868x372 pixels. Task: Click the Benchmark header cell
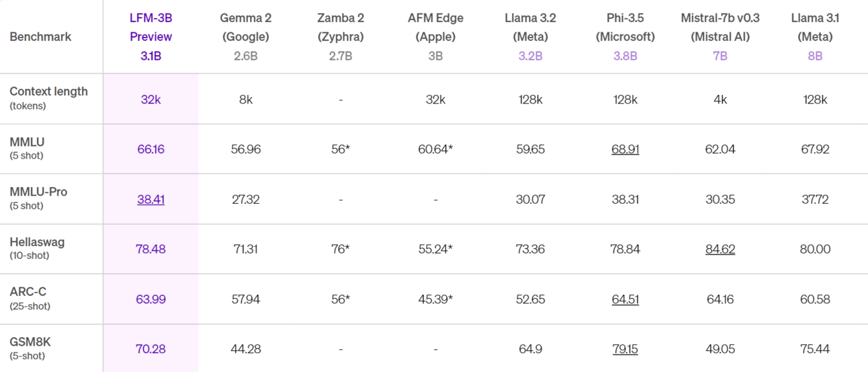[x=40, y=36]
